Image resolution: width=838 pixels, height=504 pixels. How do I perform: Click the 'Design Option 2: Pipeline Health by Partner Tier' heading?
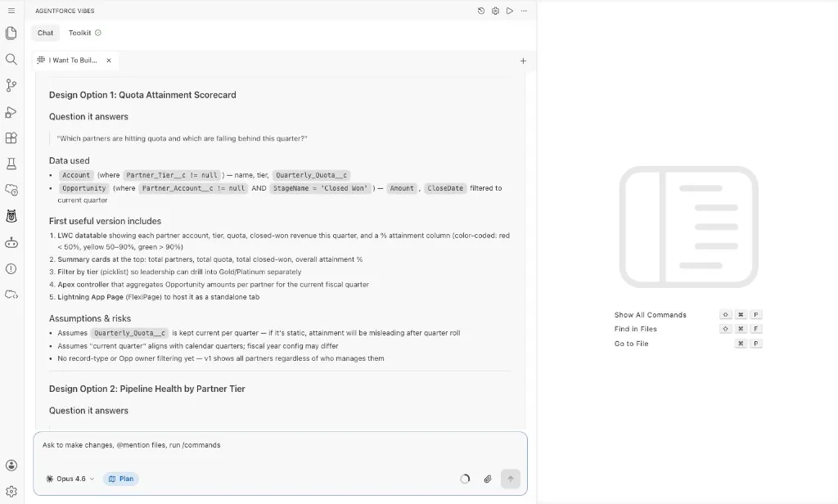click(x=147, y=389)
